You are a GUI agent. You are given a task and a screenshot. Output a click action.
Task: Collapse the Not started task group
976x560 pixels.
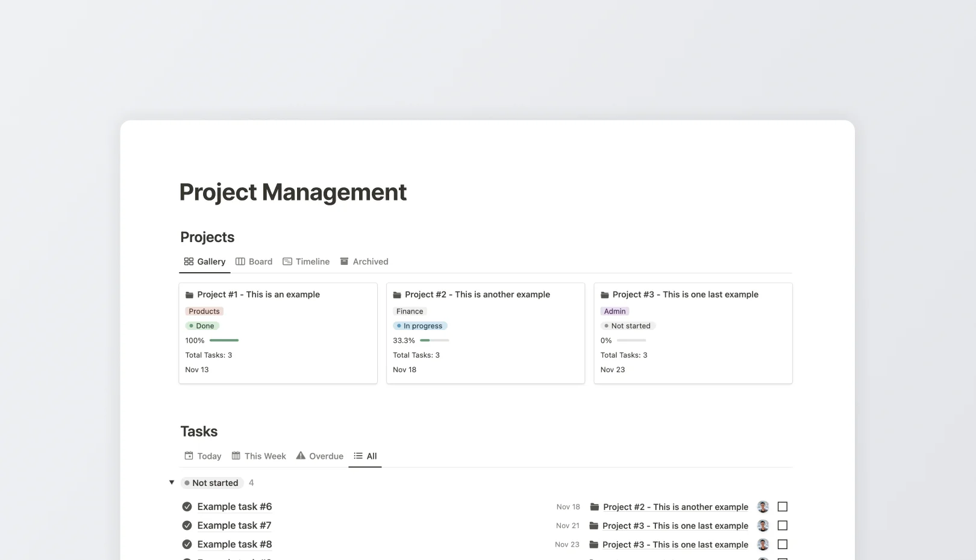[x=172, y=482]
